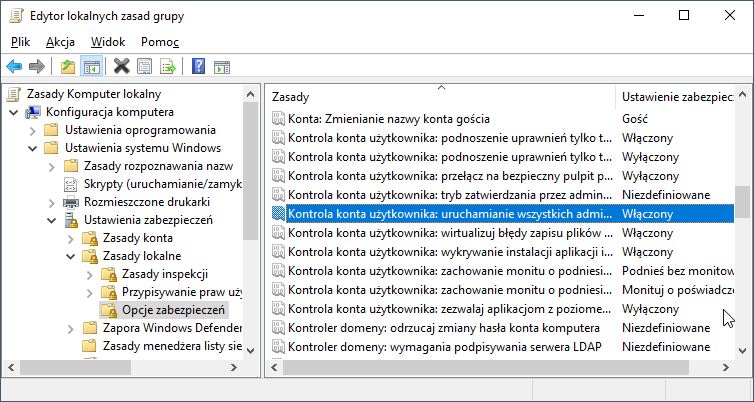Viewport: 754px width, 402px height.
Task: Open the Akcja menu
Action: coord(61,42)
